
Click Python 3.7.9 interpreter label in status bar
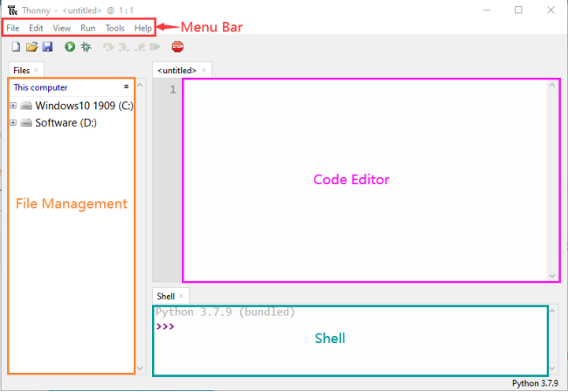535,383
